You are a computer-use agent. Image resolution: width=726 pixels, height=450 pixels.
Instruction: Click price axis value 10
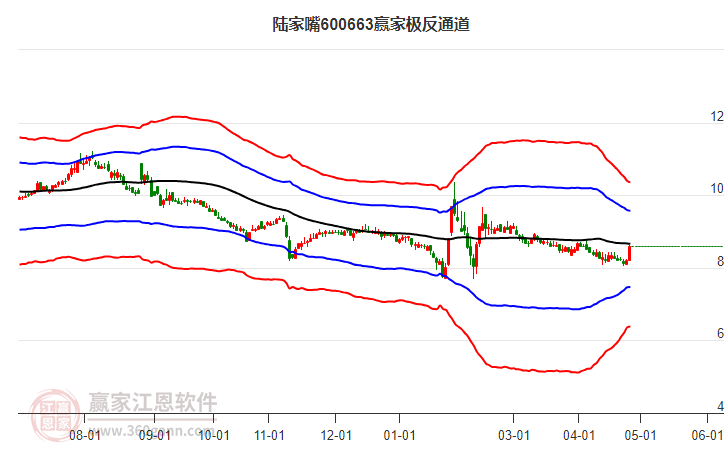tap(717, 189)
